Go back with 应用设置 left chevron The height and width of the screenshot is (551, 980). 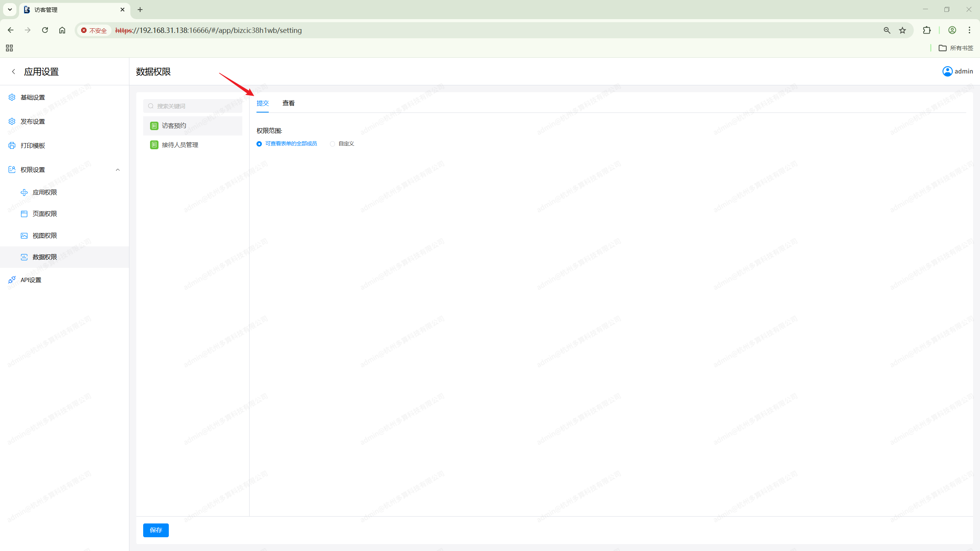click(13, 72)
